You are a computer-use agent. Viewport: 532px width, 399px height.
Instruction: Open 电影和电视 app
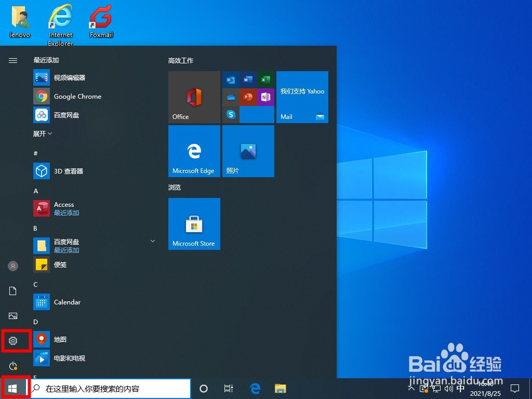tap(94, 358)
